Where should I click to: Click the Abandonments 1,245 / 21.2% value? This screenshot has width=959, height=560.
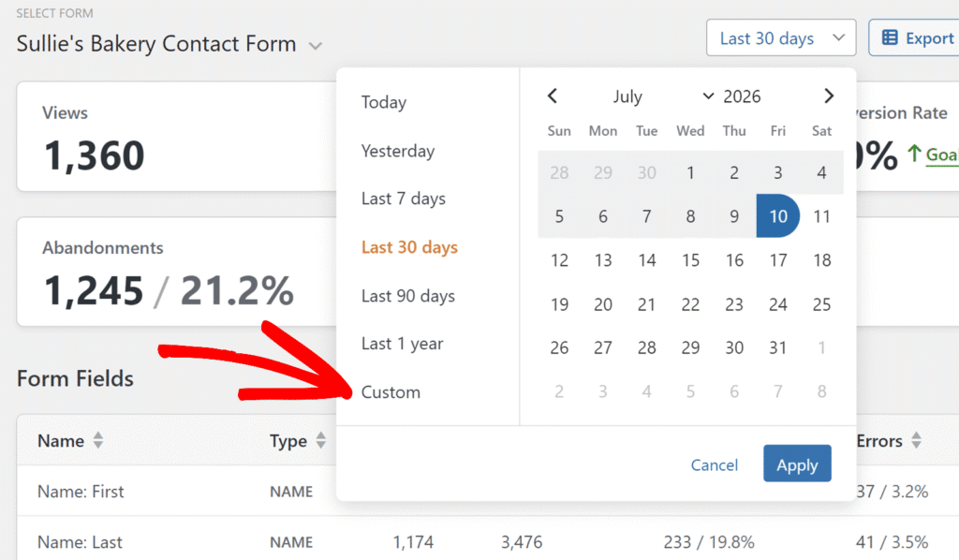click(x=169, y=289)
